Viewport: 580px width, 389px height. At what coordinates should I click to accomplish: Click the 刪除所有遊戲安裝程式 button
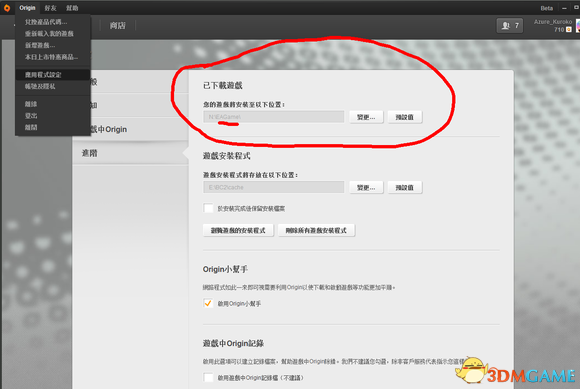pyautogui.click(x=316, y=230)
